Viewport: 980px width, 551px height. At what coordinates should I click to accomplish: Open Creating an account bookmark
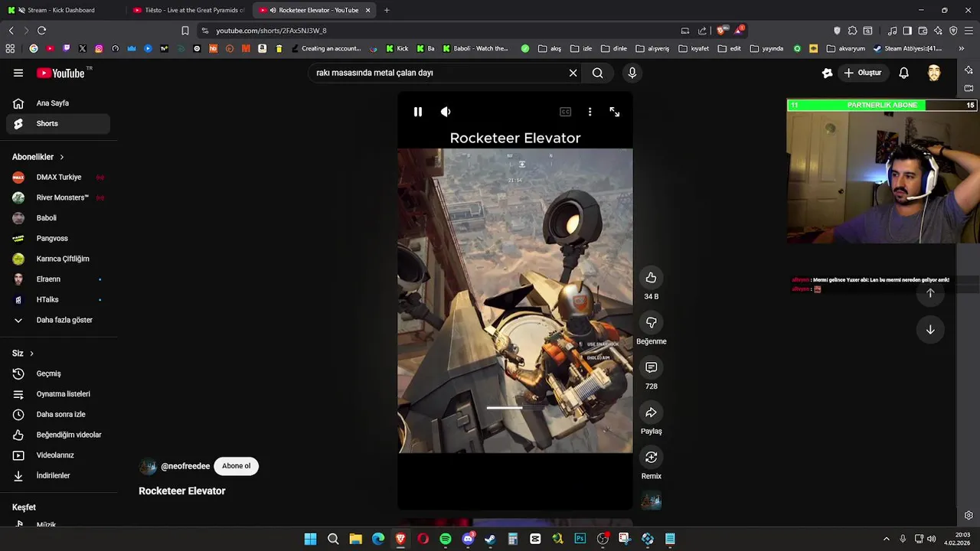[325, 48]
